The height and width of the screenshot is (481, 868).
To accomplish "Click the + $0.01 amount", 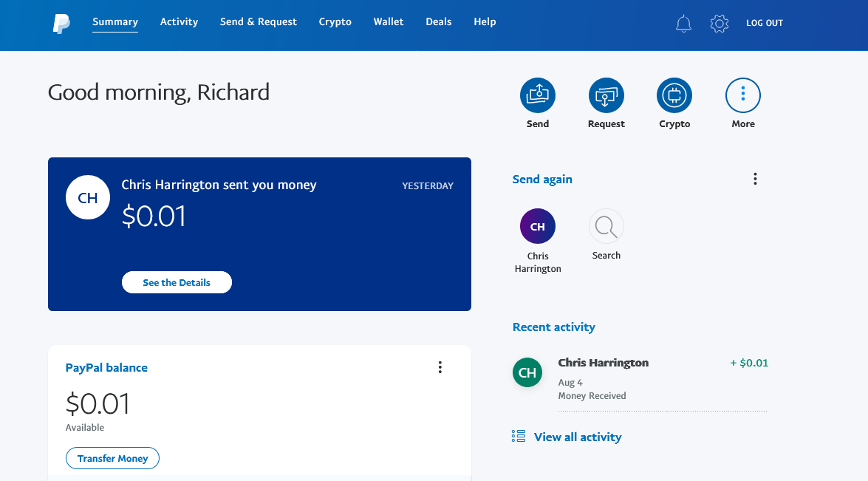I will pos(749,363).
